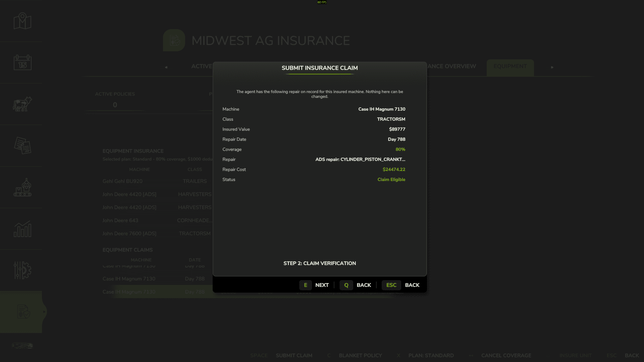Click the Submit Insurance Claim dialog title
644x362 pixels.
point(320,68)
